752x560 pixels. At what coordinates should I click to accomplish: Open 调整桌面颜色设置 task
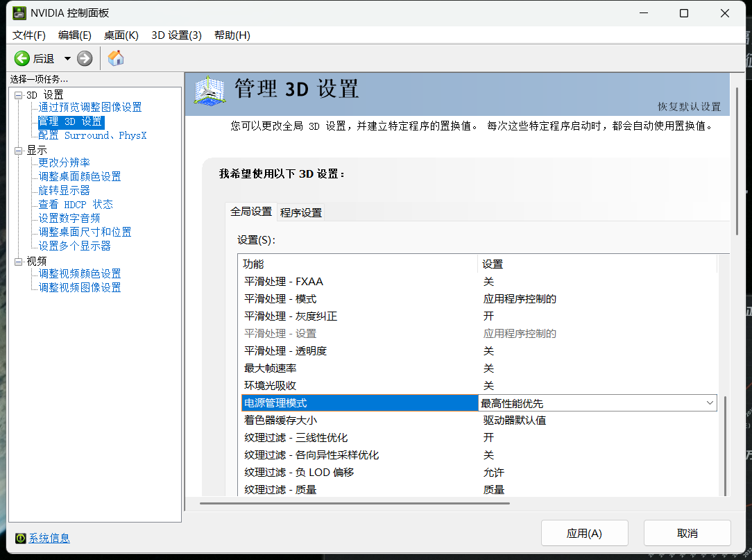point(79,176)
